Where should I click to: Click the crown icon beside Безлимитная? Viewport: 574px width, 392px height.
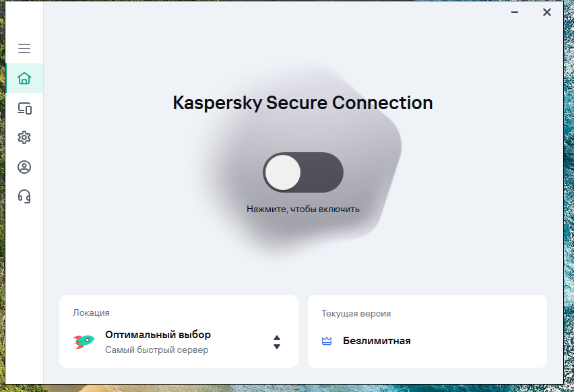(x=327, y=341)
